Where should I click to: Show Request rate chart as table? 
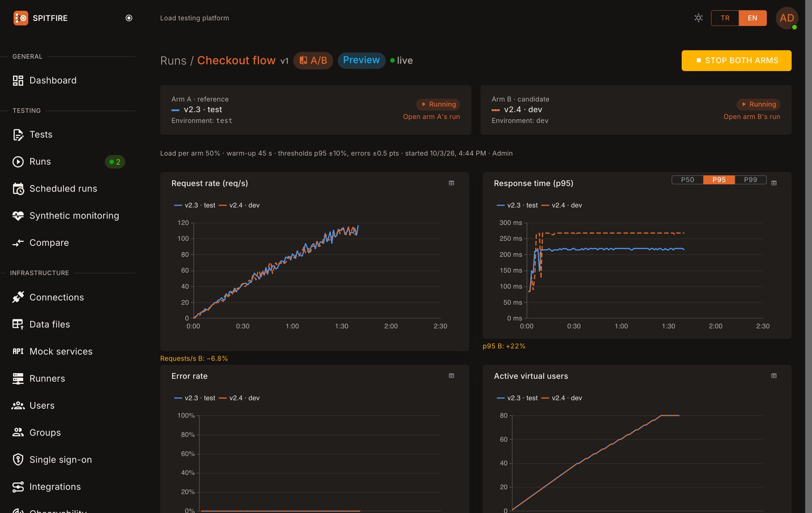451,183
